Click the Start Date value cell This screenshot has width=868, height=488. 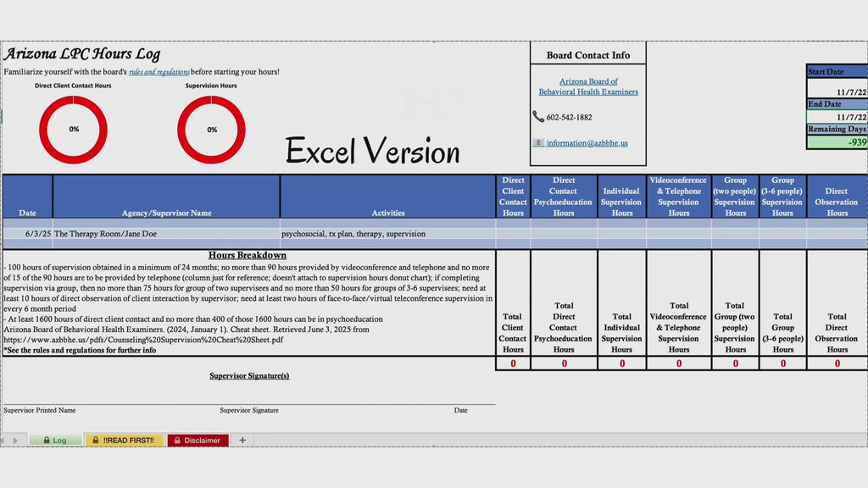tap(837, 88)
